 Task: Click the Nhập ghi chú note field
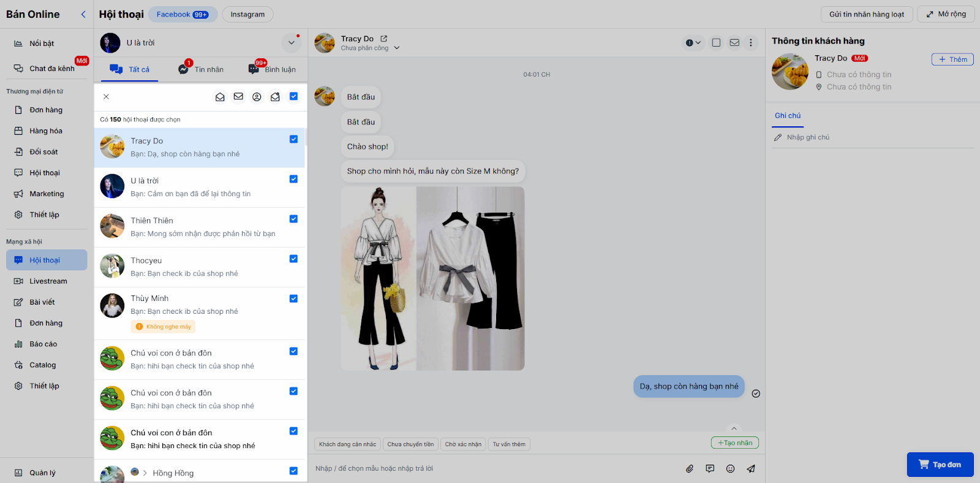[x=873, y=137]
